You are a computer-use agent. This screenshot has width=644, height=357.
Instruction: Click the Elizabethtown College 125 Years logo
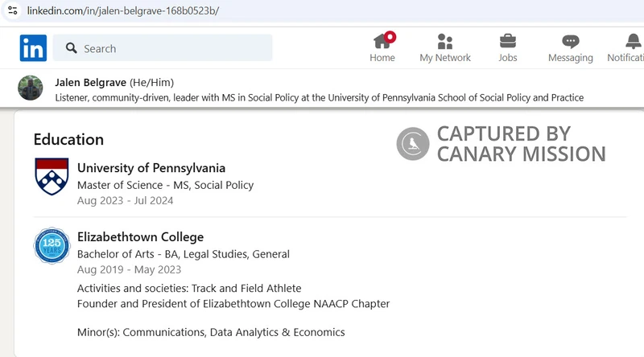[x=52, y=246]
